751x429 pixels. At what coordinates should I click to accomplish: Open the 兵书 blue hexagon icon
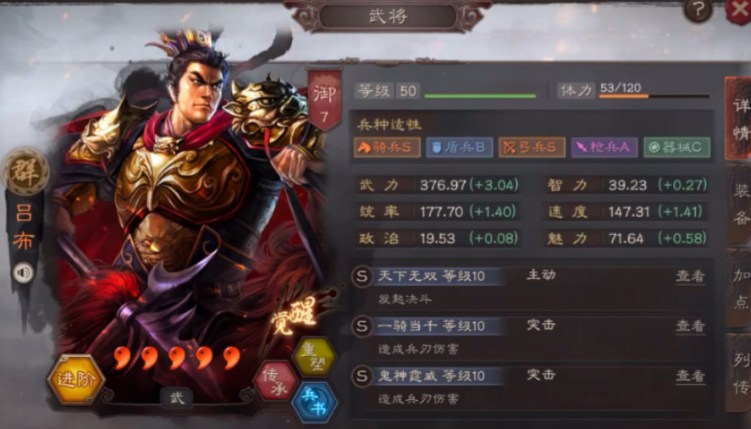[315, 402]
